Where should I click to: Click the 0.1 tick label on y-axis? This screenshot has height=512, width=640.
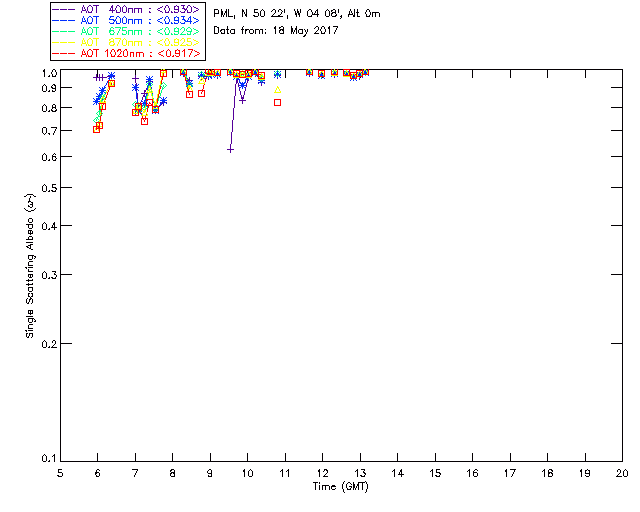(49, 459)
